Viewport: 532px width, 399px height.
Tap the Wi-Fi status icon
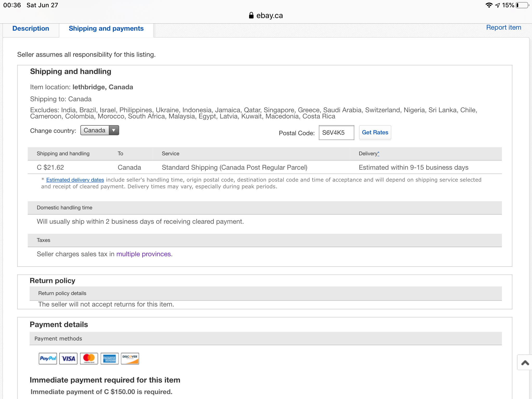coord(489,5)
